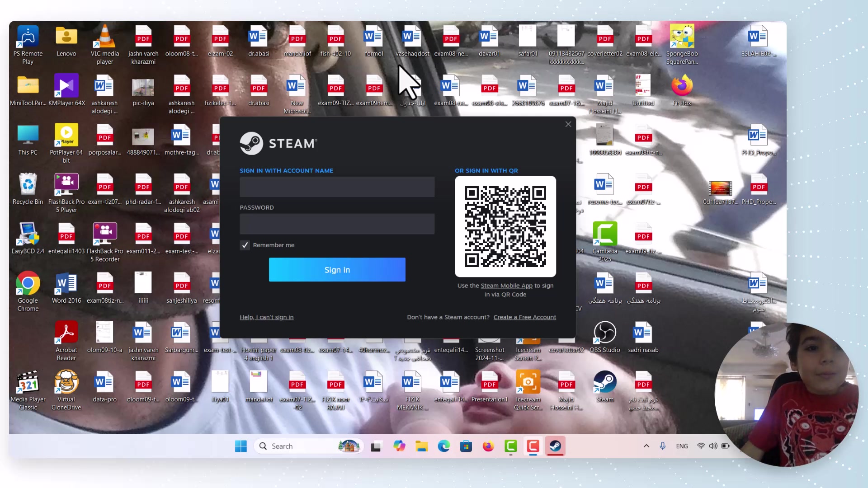Expand the system tray hidden icons chevron

(x=646, y=446)
